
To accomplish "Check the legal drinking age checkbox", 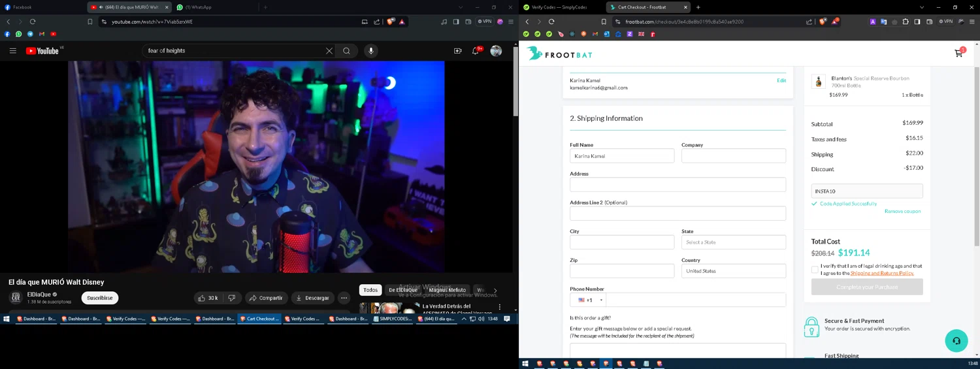I will (815, 270).
